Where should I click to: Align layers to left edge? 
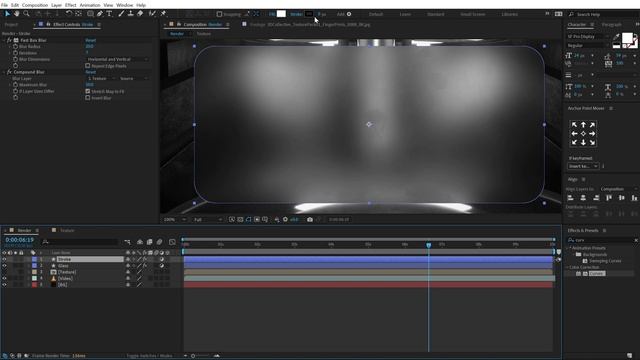tap(571, 198)
